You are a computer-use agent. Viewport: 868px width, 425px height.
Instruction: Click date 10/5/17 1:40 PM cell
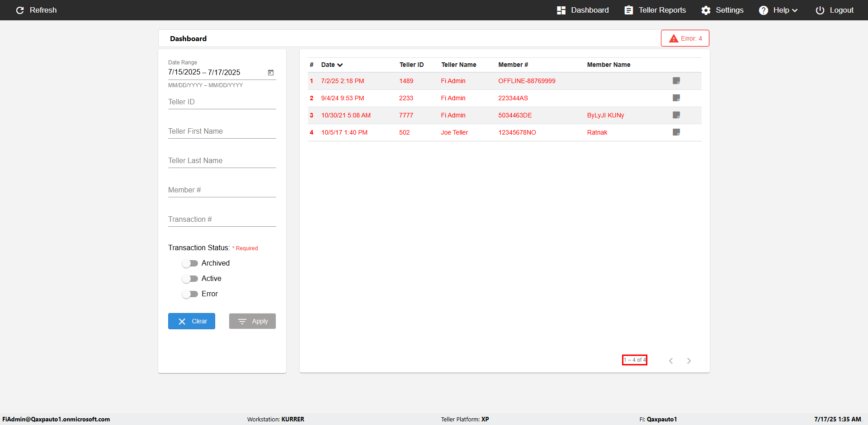click(344, 132)
